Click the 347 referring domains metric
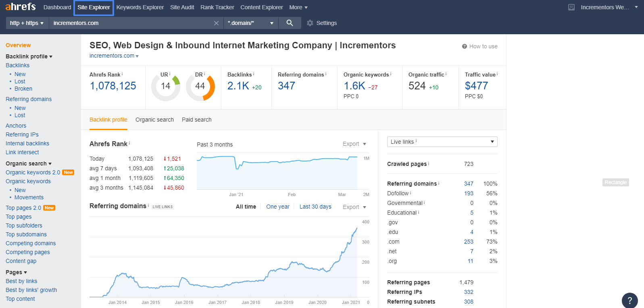The width and height of the screenshot is (644, 308). click(286, 86)
